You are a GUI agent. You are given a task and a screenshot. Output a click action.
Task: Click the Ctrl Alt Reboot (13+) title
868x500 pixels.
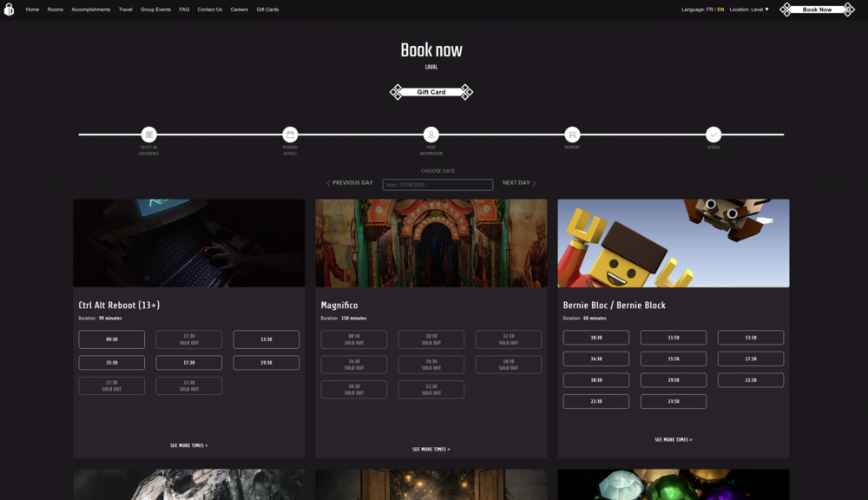[x=119, y=305]
